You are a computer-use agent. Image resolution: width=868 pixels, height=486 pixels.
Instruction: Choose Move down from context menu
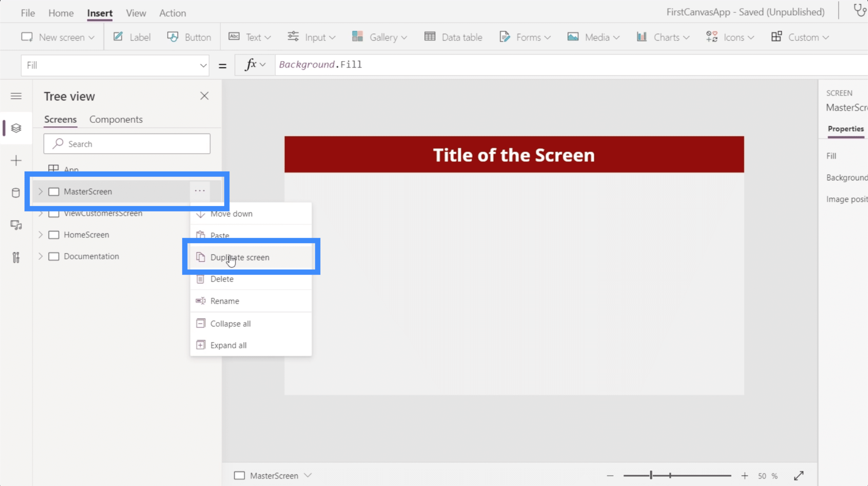(x=251, y=214)
